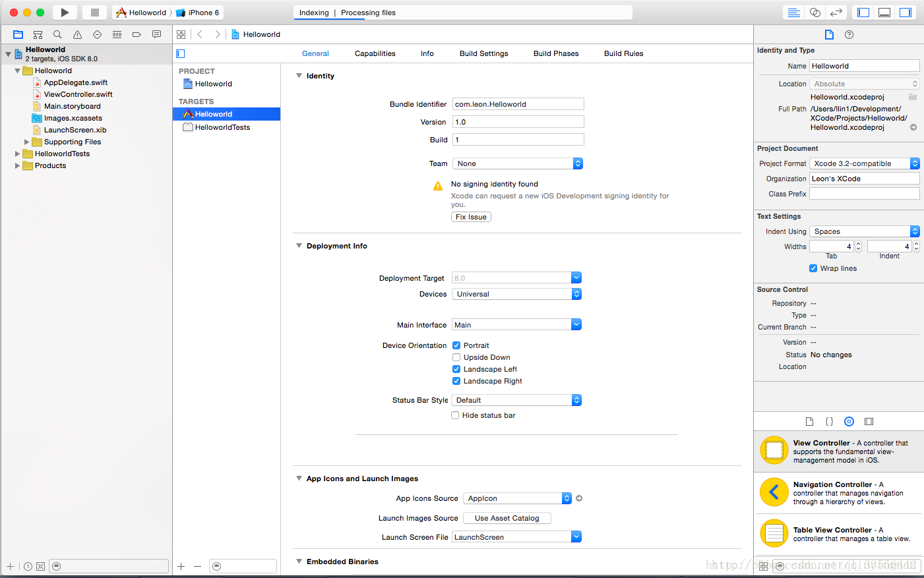Uncheck Landscape Right orientation
Screen dimensions: 924x578
(x=456, y=381)
